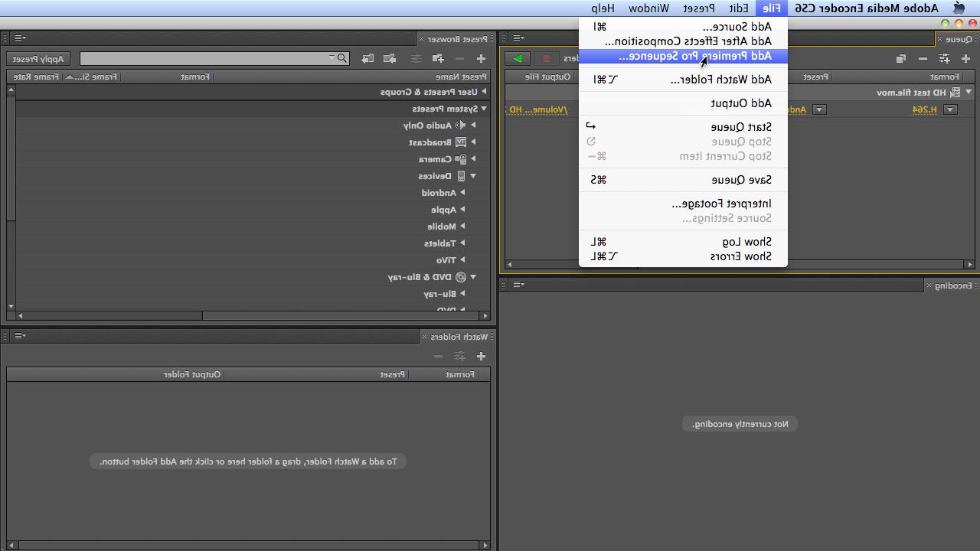Choose Show Log menu item
The width and height of the screenshot is (980, 551).
pyautogui.click(x=683, y=242)
